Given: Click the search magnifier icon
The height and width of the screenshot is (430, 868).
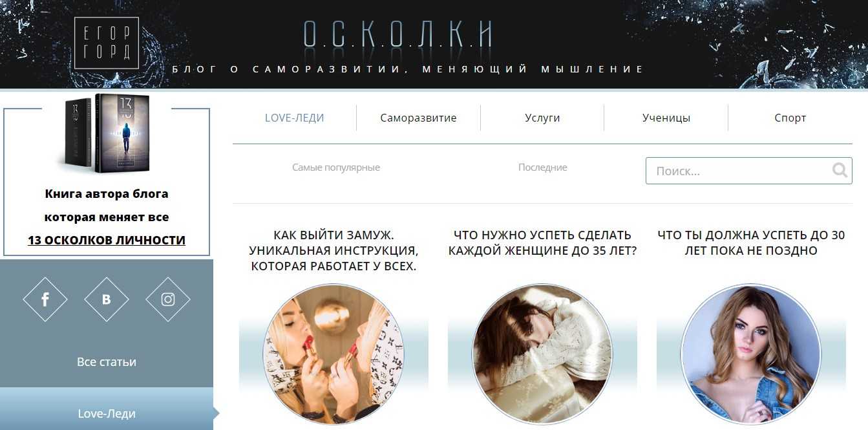Looking at the screenshot, I should (x=840, y=171).
